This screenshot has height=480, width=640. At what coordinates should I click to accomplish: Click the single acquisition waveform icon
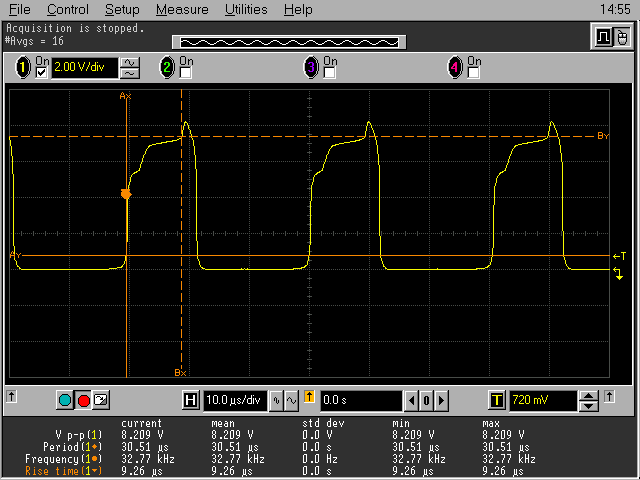[x=101, y=400]
